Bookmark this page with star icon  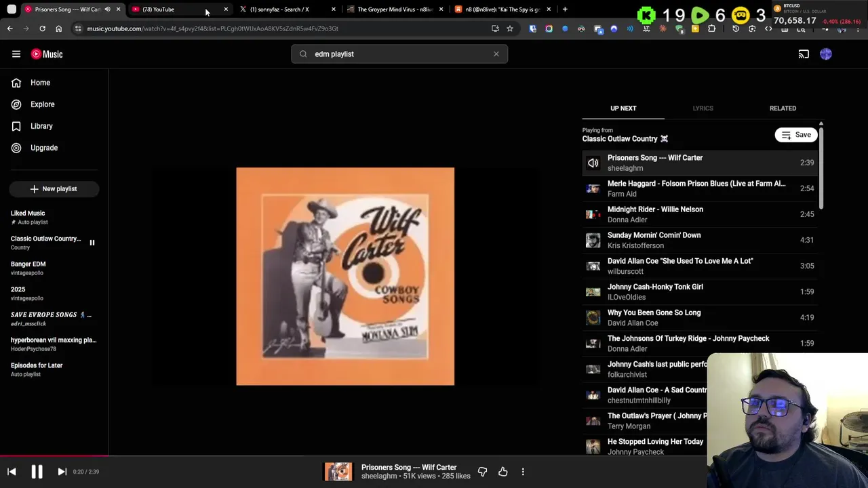(x=510, y=28)
